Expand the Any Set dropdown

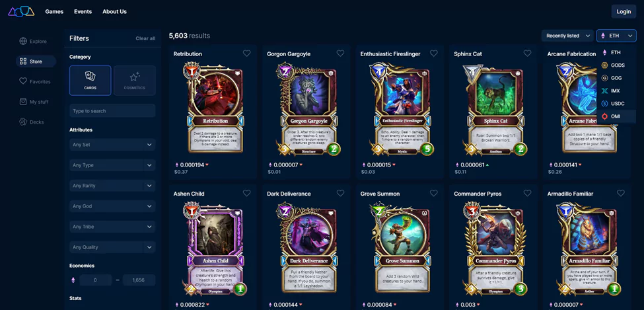(x=112, y=145)
